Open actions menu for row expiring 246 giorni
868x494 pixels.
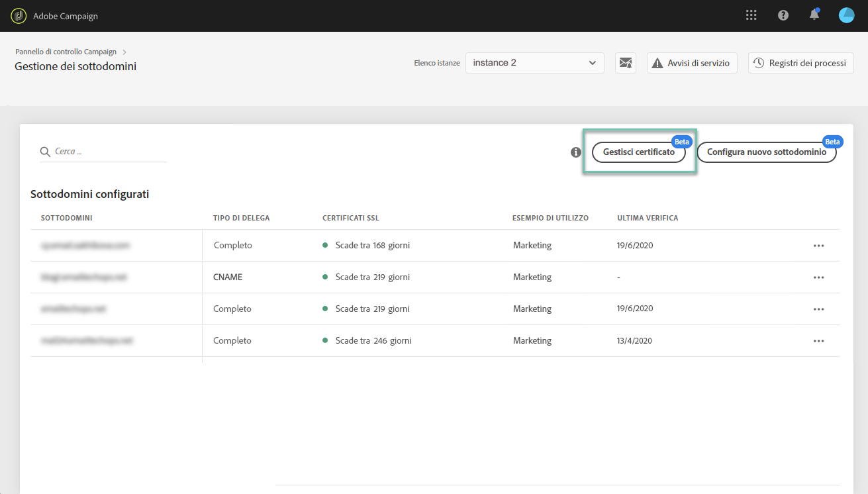coord(819,341)
